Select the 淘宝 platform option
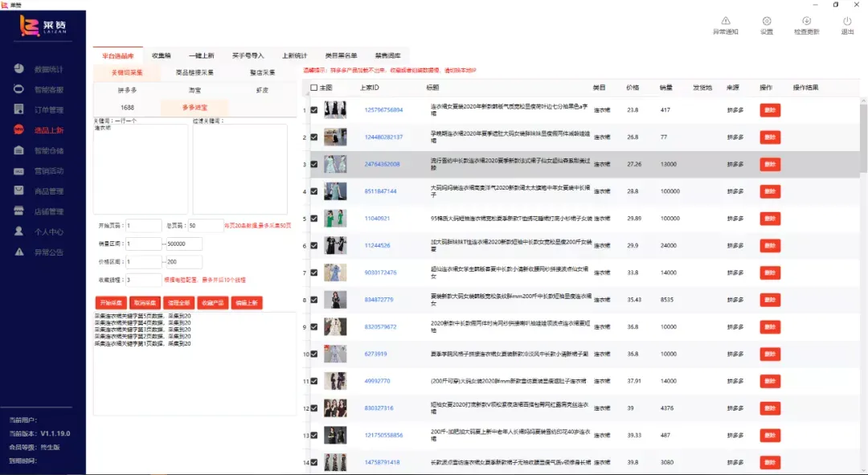The image size is (868, 475). click(x=194, y=90)
